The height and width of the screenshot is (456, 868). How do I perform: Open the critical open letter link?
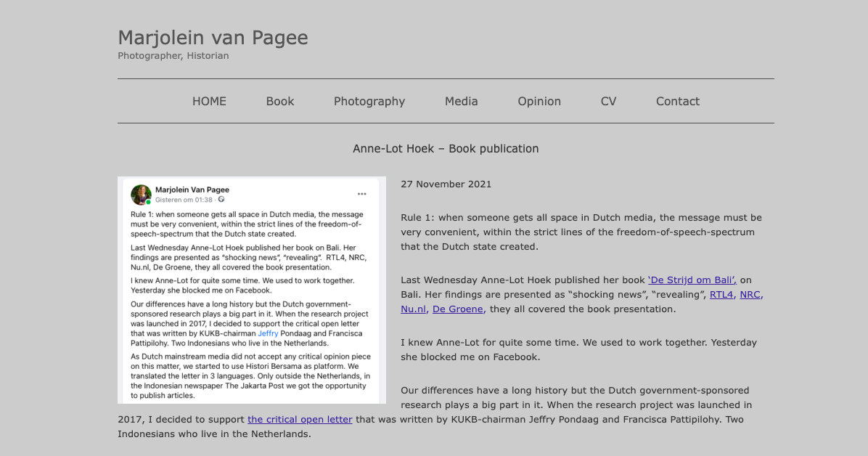coord(300,420)
